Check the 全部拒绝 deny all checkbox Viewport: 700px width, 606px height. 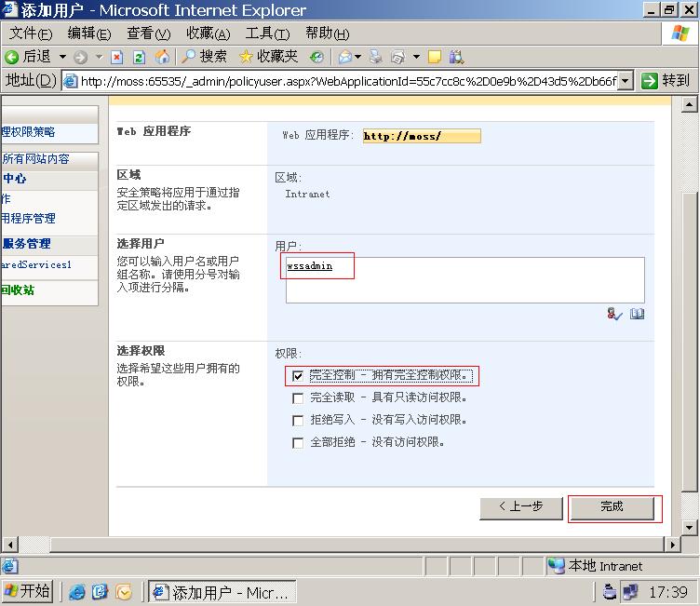[x=298, y=443]
